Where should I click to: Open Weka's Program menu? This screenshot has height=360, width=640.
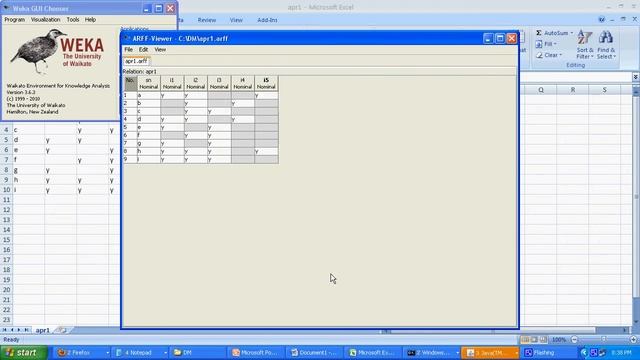click(x=15, y=20)
